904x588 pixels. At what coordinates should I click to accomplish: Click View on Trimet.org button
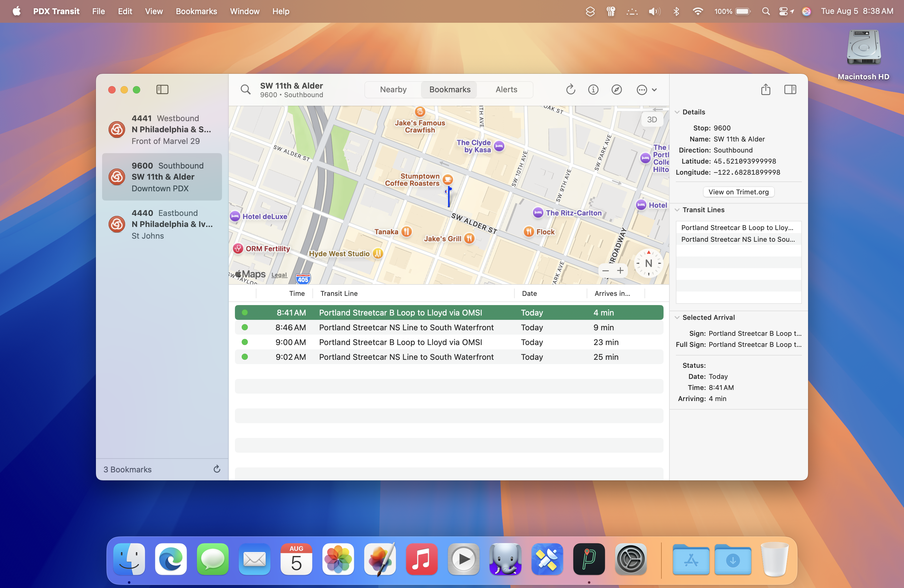point(738,192)
